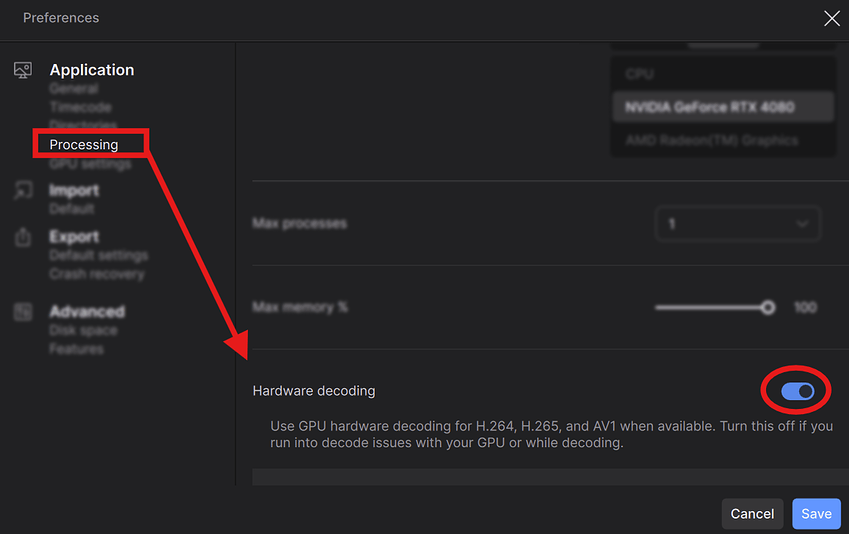Close the Preferences dialog with X
Screen dimensions: 849x534
[x=832, y=18]
